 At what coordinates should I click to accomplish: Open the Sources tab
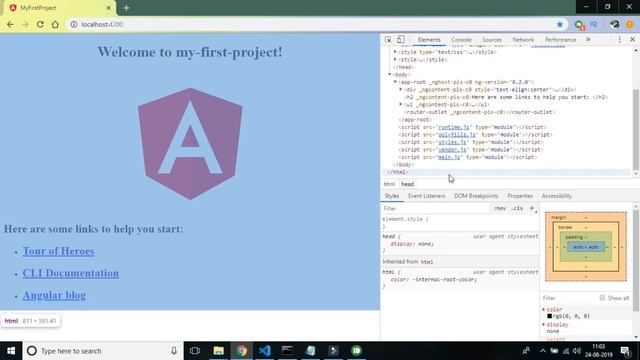pos(492,40)
